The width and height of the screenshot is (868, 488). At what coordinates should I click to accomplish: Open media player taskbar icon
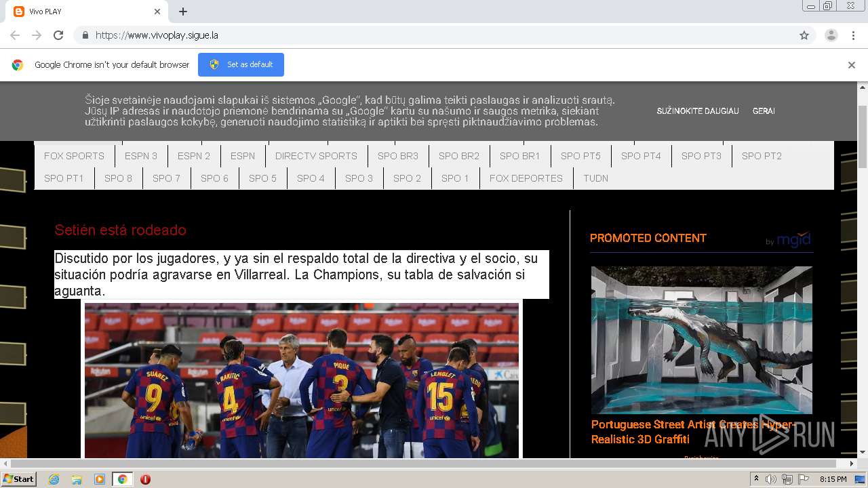click(x=100, y=479)
